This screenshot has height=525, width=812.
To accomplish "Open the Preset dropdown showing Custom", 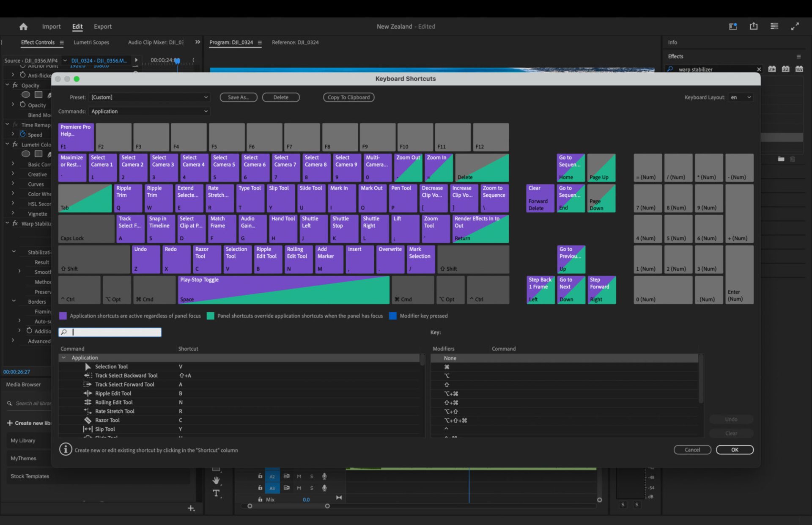I will click(x=150, y=97).
